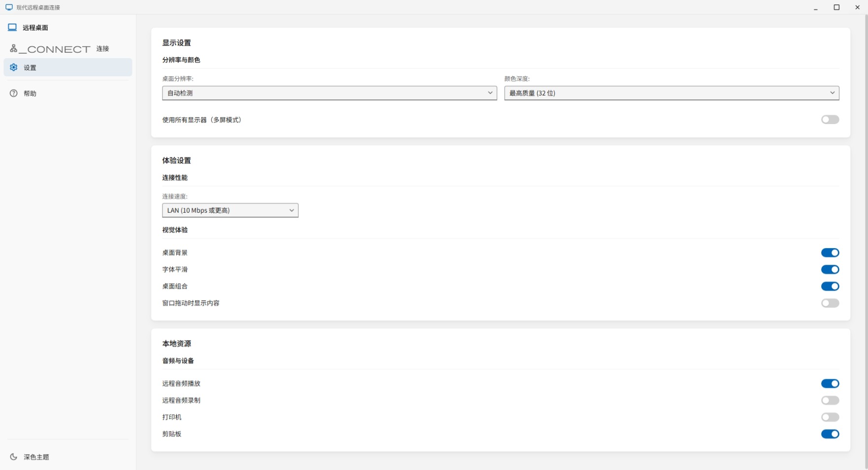This screenshot has height=470, width=868.
Task: Click the monitor icon beside 远程桌面
Action: (12, 28)
